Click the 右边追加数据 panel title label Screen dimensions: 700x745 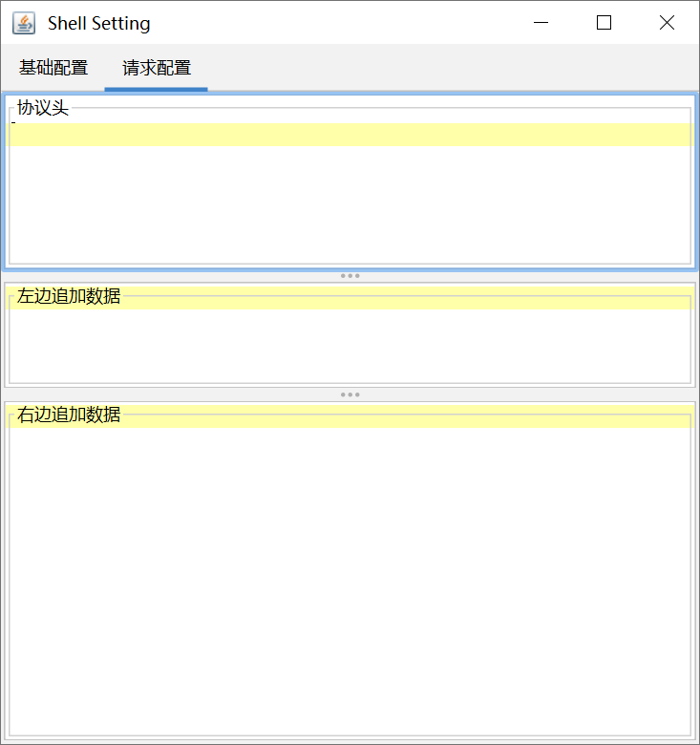69,415
